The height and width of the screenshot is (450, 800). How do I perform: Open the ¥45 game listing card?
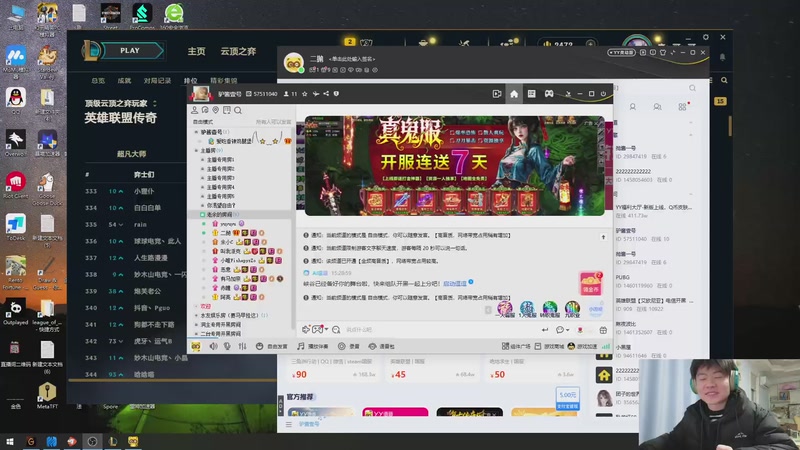click(x=432, y=369)
